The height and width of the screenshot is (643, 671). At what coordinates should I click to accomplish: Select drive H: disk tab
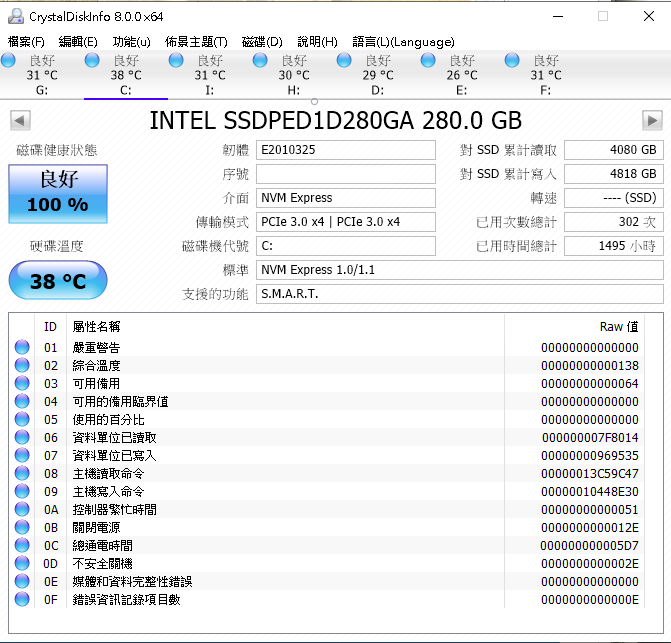point(294,75)
